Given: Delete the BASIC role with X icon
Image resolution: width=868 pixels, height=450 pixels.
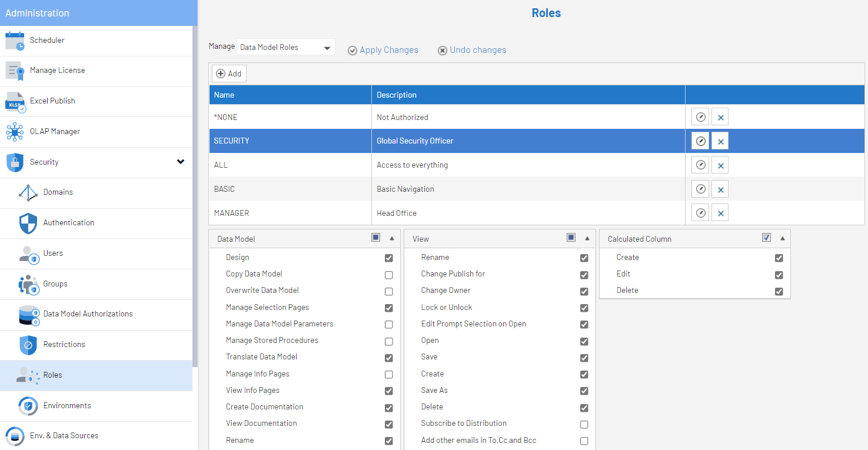Looking at the screenshot, I should [x=720, y=189].
